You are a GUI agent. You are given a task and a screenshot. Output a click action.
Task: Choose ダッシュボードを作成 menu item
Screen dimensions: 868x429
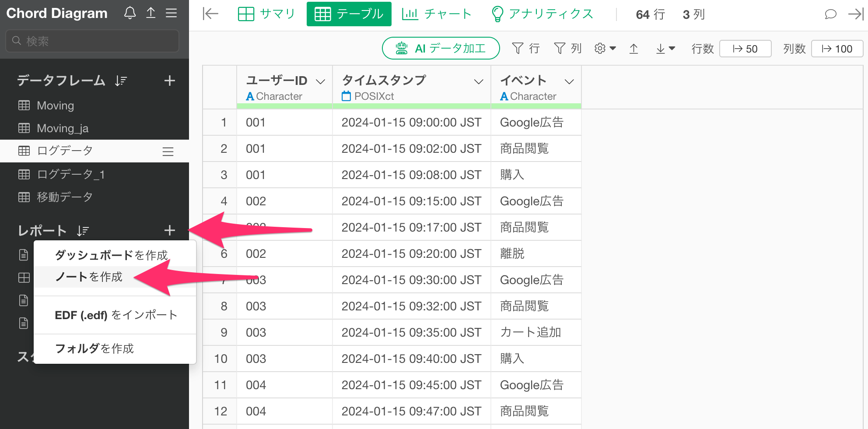tap(111, 255)
